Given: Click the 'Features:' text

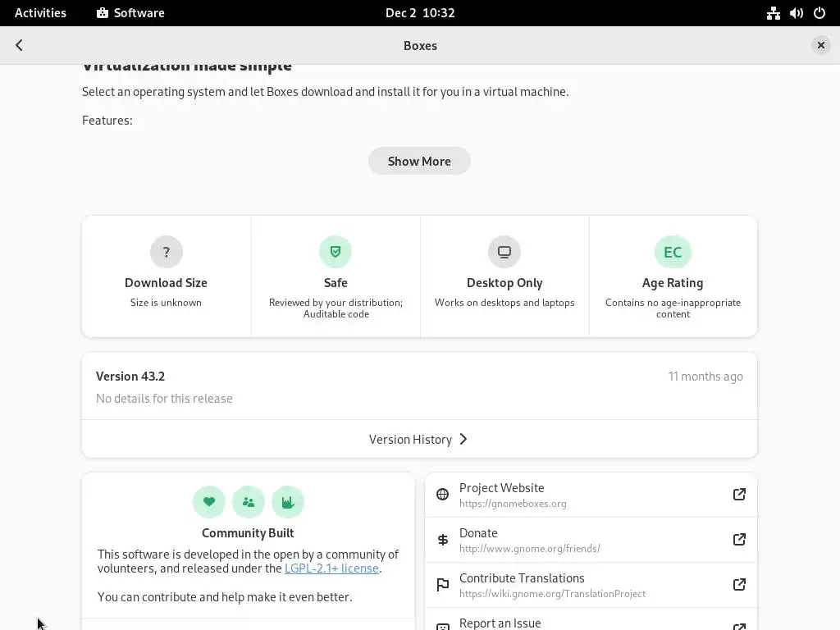Looking at the screenshot, I should 107,120.
